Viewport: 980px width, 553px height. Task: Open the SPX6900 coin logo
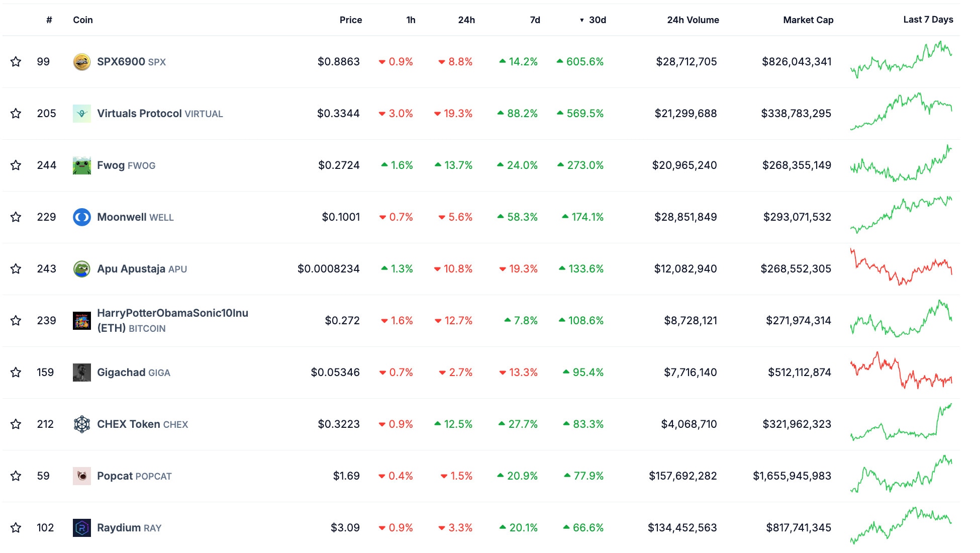pyautogui.click(x=82, y=62)
